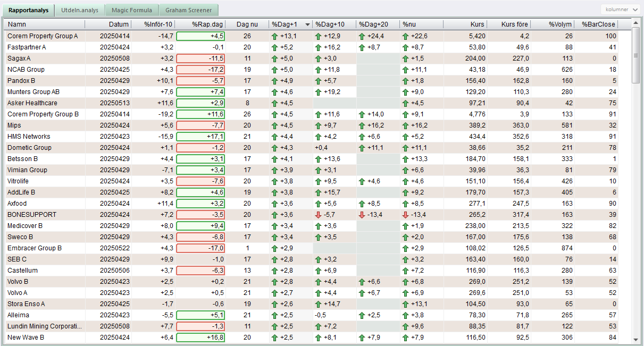Viewport: 644px width, 346px height.
Task: Click the green arrow in Munters Group AB's %Dag+10 cell
Action: tap(319, 92)
